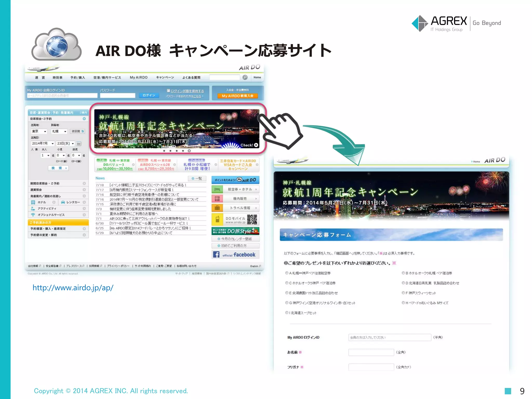
Task: Tick the keep login state checkbox
Action: click(x=168, y=91)
